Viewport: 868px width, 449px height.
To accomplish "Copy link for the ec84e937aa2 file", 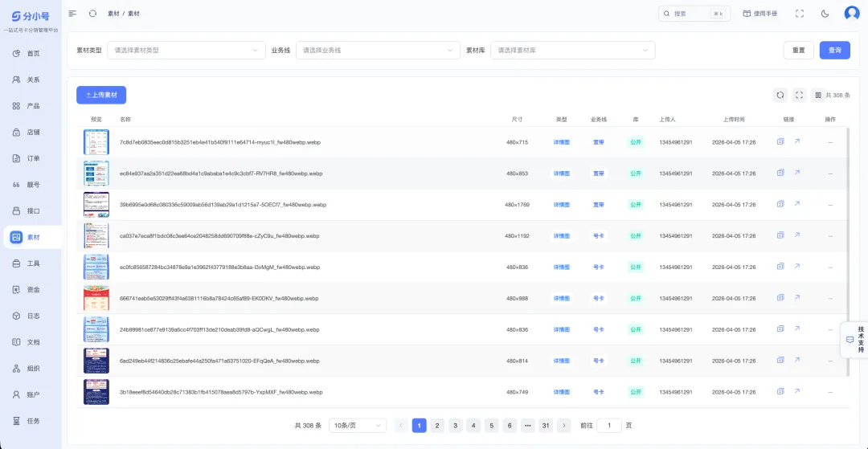I will (x=780, y=173).
